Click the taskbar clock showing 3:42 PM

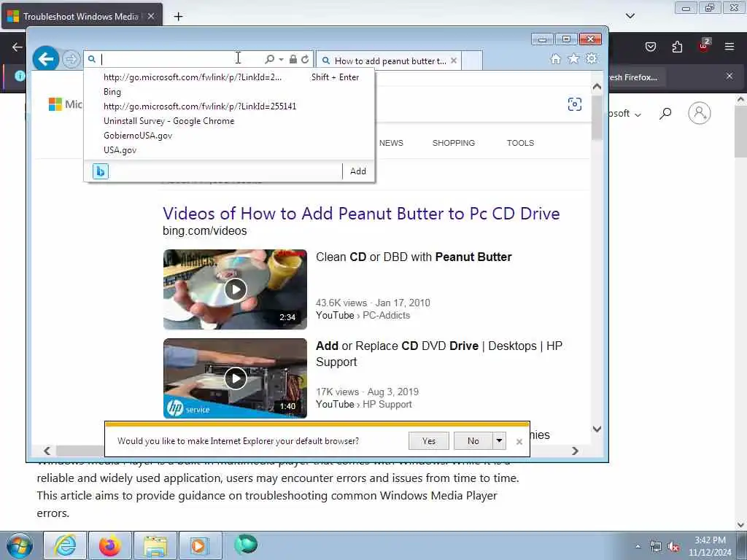point(710,546)
